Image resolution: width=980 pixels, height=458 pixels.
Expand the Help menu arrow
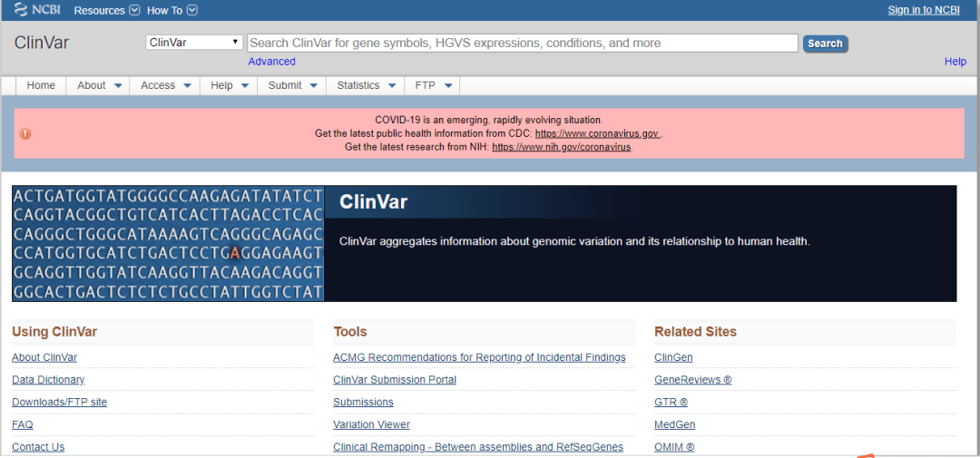pos(244,86)
